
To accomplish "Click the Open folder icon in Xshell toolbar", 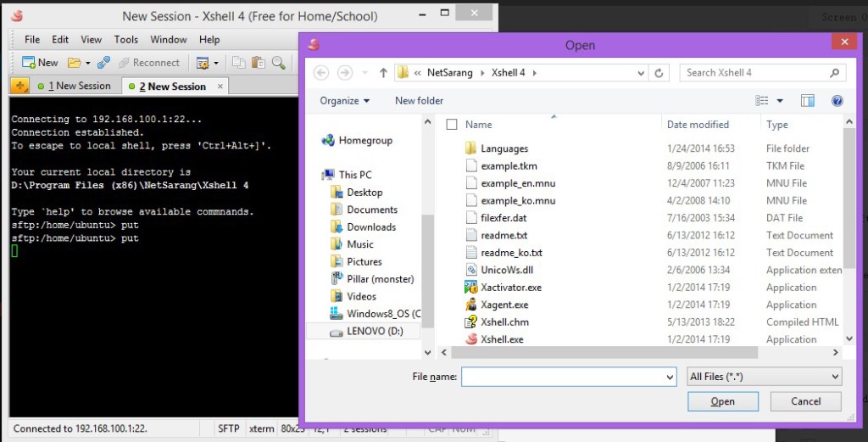I will 75,63.
